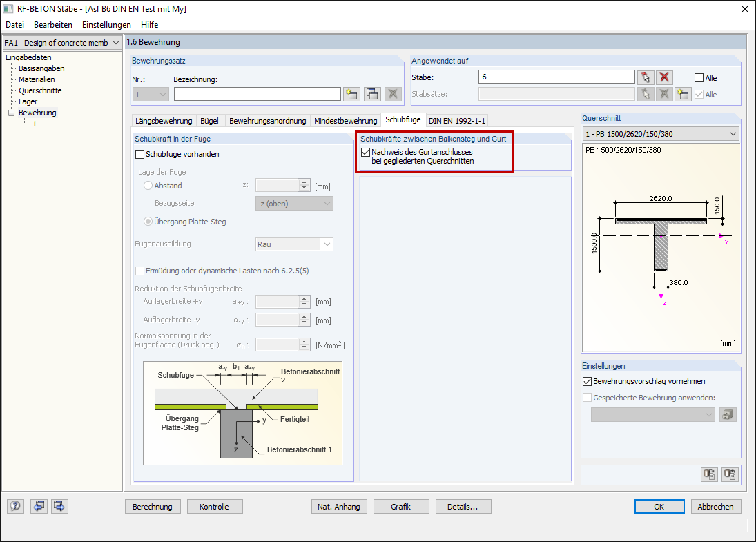Click Grafik button
Screen dimensions: 756x542
click(x=400, y=507)
